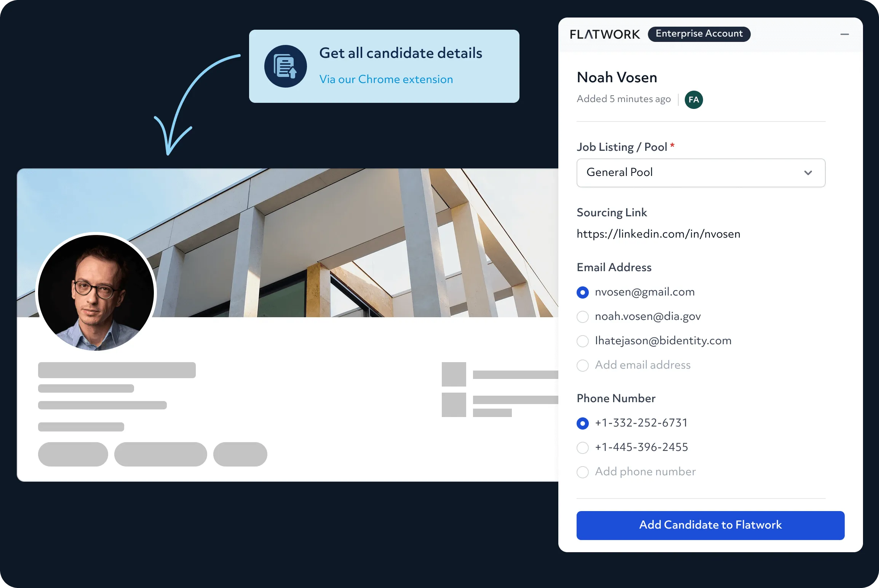Select phone number +1-445-396-2455

[x=582, y=448]
